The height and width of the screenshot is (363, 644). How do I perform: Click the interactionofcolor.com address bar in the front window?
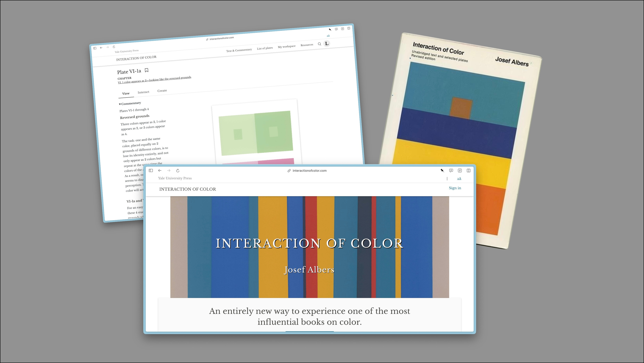click(309, 171)
